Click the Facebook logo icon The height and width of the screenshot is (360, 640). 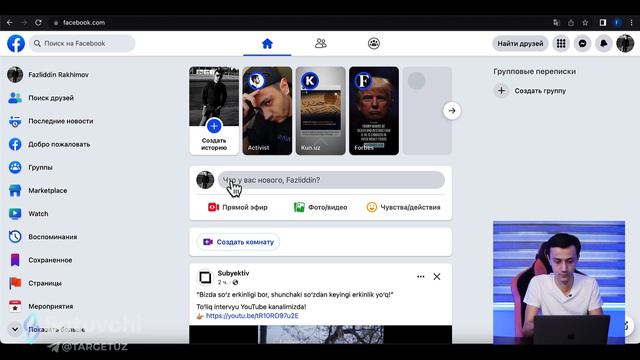coord(16,43)
